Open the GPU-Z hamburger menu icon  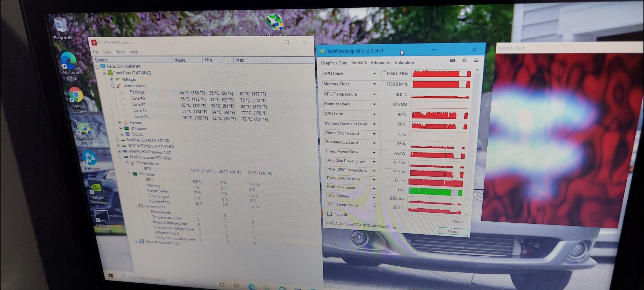pyautogui.click(x=476, y=60)
